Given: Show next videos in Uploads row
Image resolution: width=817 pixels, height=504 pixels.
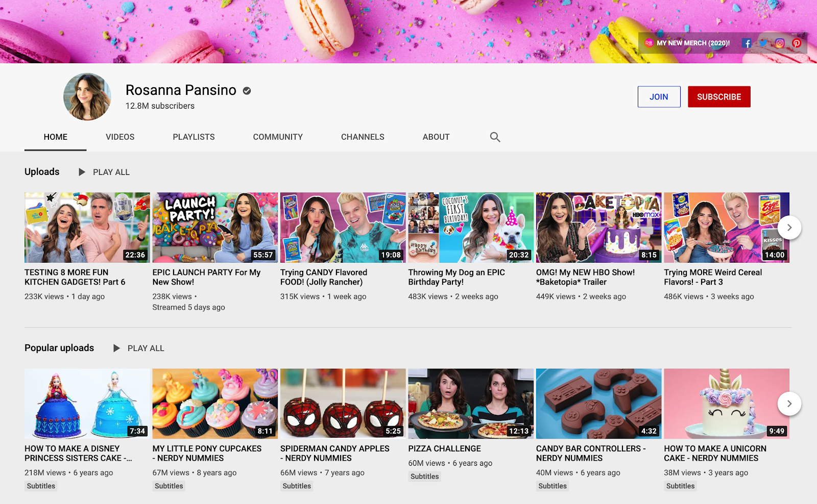Looking at the screenshot, I should (789, 228).
